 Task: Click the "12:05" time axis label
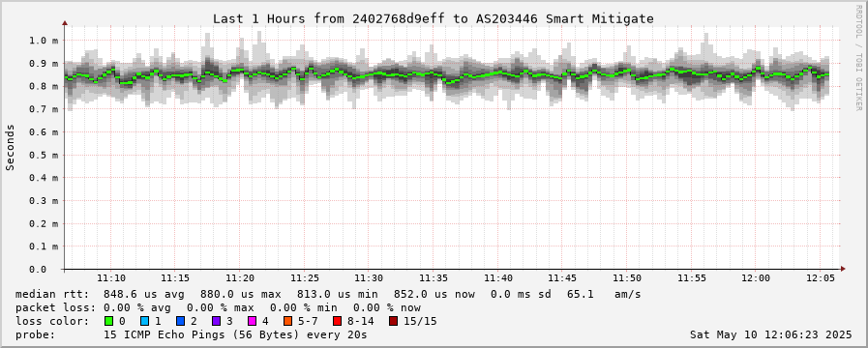(820, 278)
